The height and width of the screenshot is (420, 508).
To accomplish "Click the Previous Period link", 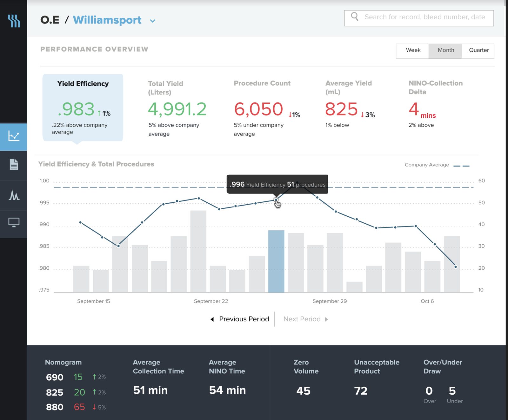I will [x=244, y=319].
